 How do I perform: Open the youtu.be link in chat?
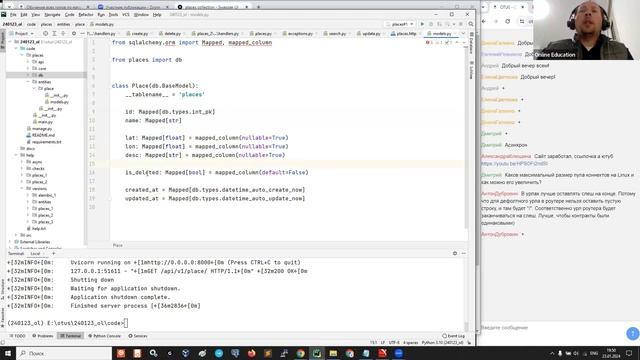coord(514,164)
